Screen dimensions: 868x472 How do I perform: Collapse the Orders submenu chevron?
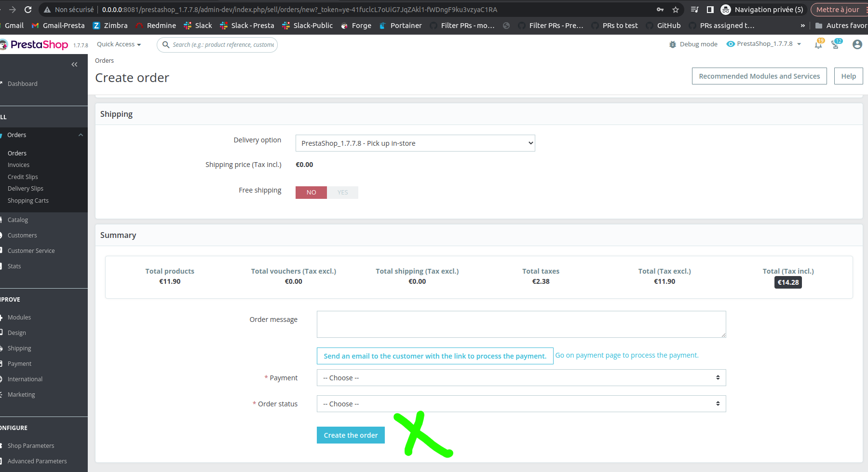[x=81, y=135]
